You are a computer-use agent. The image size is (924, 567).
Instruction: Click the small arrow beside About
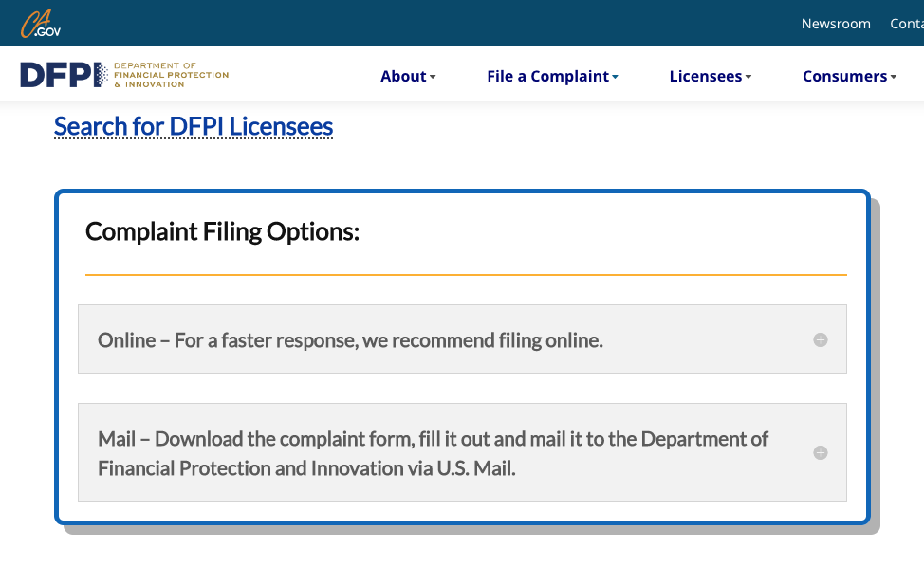(x=433, y=77)
